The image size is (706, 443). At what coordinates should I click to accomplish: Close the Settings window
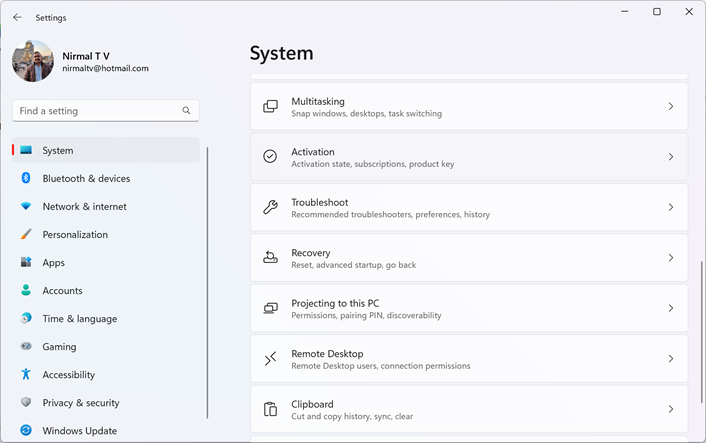(689, 11)
